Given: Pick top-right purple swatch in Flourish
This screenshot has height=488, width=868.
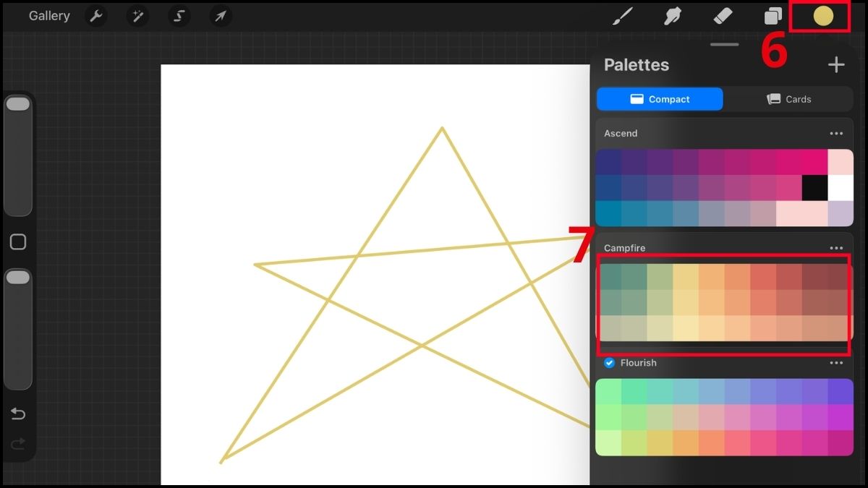Looking at the screenshot, I should pos(841,391).
